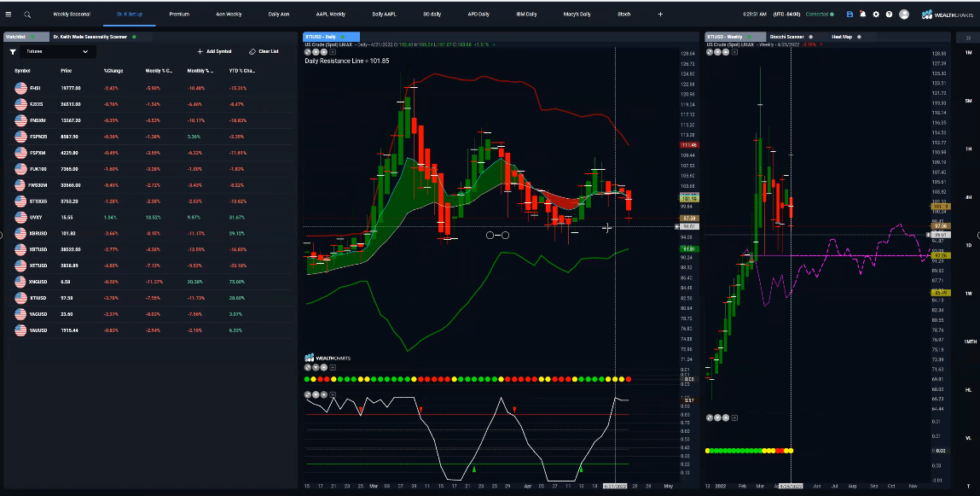This screenshot has height=496, width=980.
Task: Save the workspace with the blue disk icon
Action: (x=850, y=14)
